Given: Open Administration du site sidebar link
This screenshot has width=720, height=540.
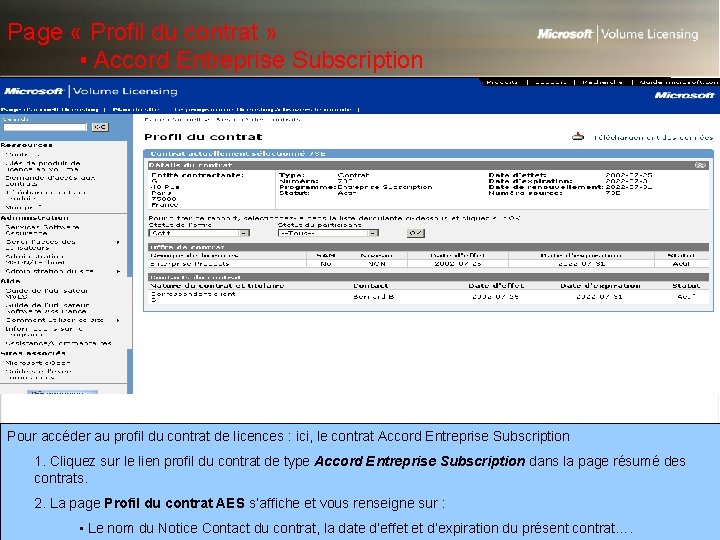Looking at the screenshot, I should coord(50,271).
